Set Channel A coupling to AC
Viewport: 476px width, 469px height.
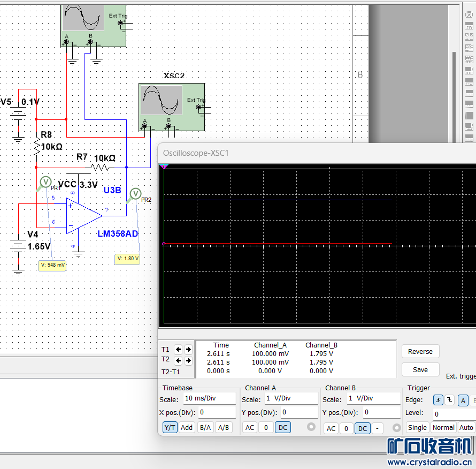(250, 428)
